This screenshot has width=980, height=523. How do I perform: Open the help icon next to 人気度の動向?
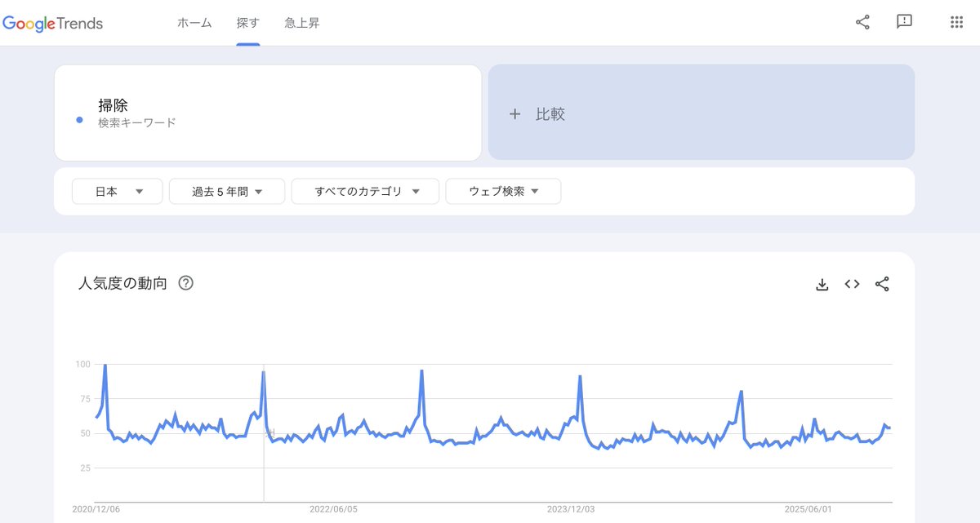[186, 284]
